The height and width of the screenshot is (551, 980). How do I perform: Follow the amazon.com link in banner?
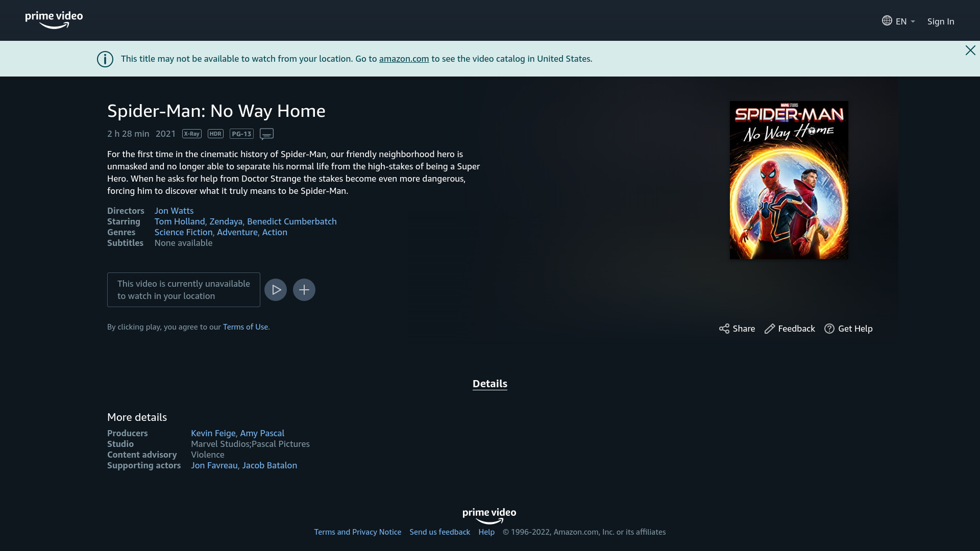tap(404, 59)
